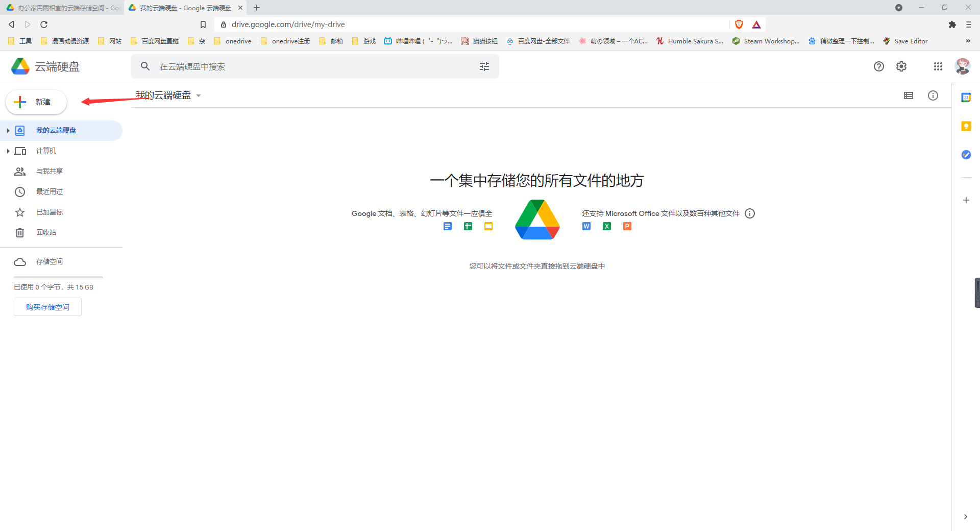Screen dimensions: 980x531
Task: Open 哔哩哔哩 bookmark
Action: pos(418,41)
